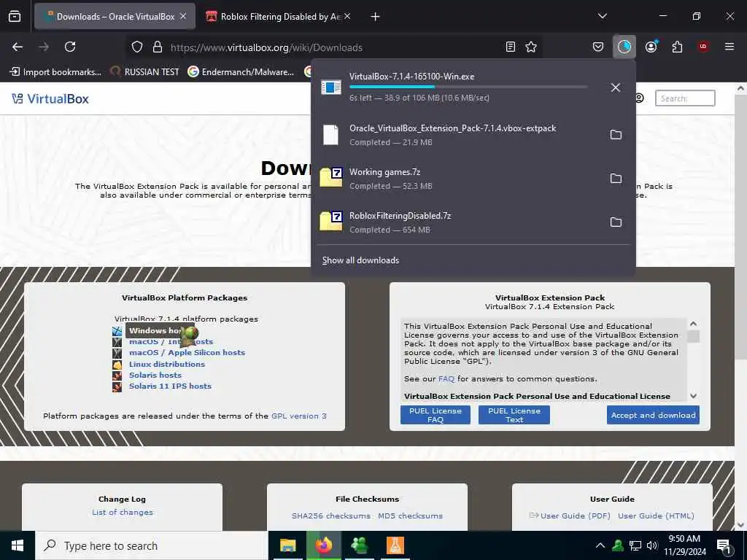Open the Oracle Extension Pack download entry
Viewport: 747px width, 560px height.
click(x=457, y=135)
